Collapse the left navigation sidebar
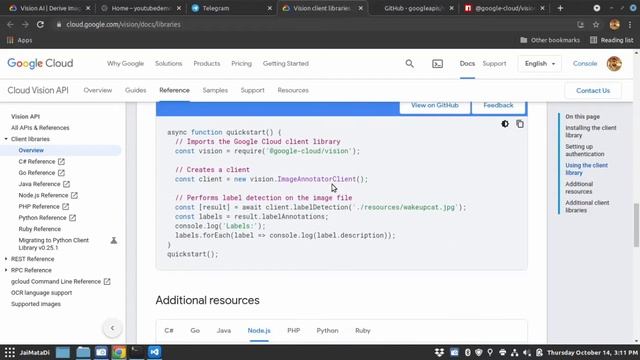The image size is (640, 360). [112, 328]
